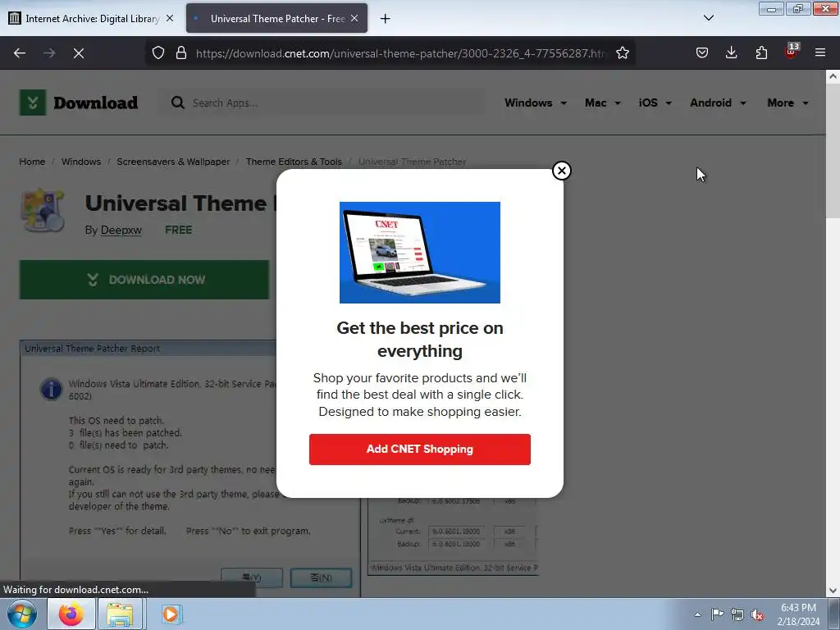Open Screensavers & Wallpaper breadcrumb
Viewport: 840px width, 630px height.
[173, 162]
